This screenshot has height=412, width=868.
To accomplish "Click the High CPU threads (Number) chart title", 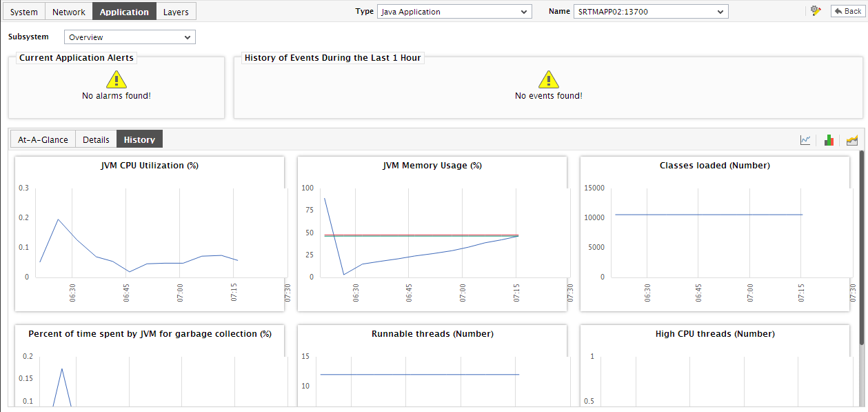I will [715, 334].
